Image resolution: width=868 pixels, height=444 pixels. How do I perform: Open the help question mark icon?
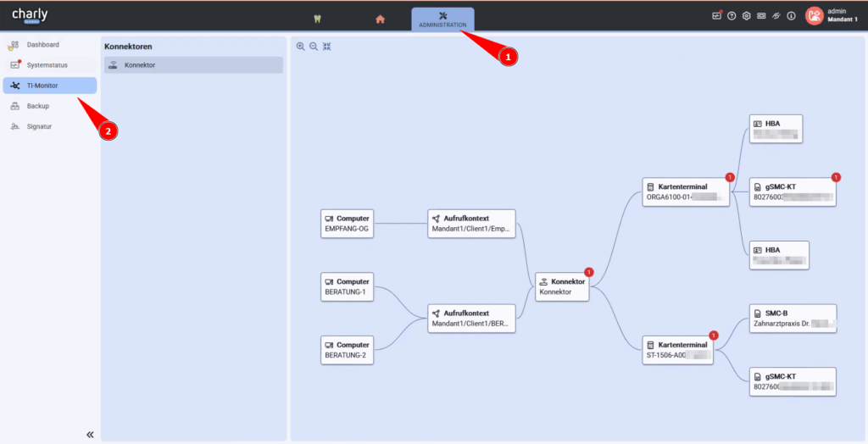[732, 16]
